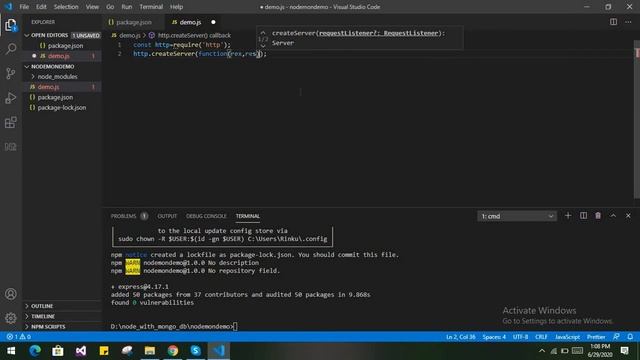Open the Extensions view
The height and width of the screenshot is (360, 640).
click(x=11, y=122)
